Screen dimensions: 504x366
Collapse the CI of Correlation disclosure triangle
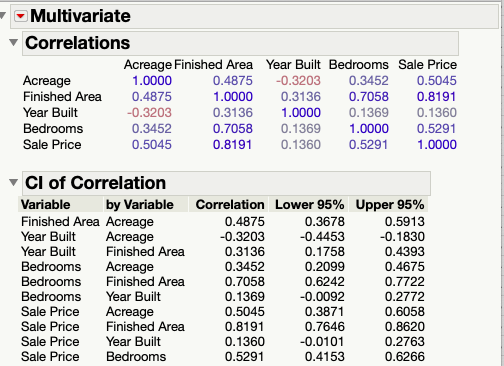(x=13, y=183)
